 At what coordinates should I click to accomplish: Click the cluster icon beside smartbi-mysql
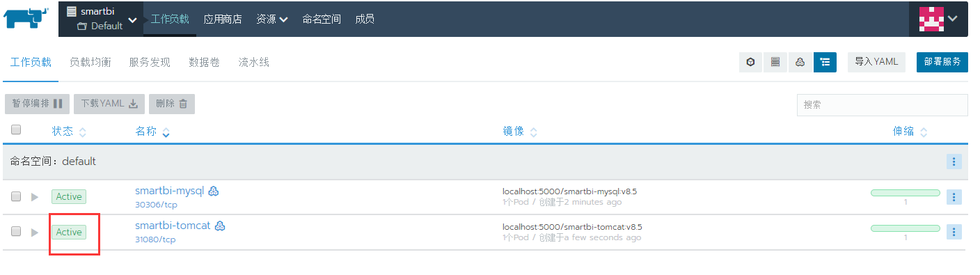[x=214, y=191]
